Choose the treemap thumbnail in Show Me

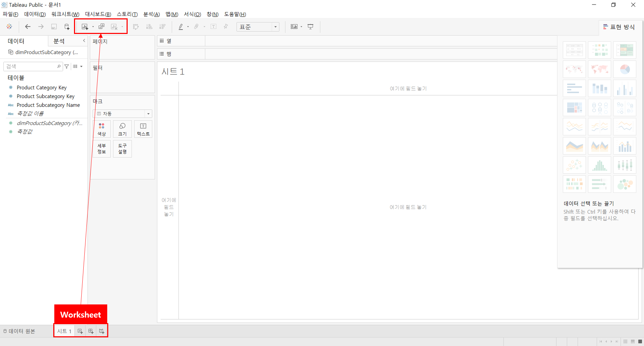(574, 107)
